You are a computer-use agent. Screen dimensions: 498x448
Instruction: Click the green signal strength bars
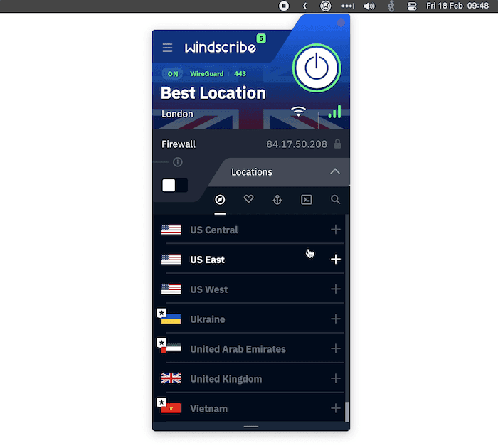click(x=335, y=112)
